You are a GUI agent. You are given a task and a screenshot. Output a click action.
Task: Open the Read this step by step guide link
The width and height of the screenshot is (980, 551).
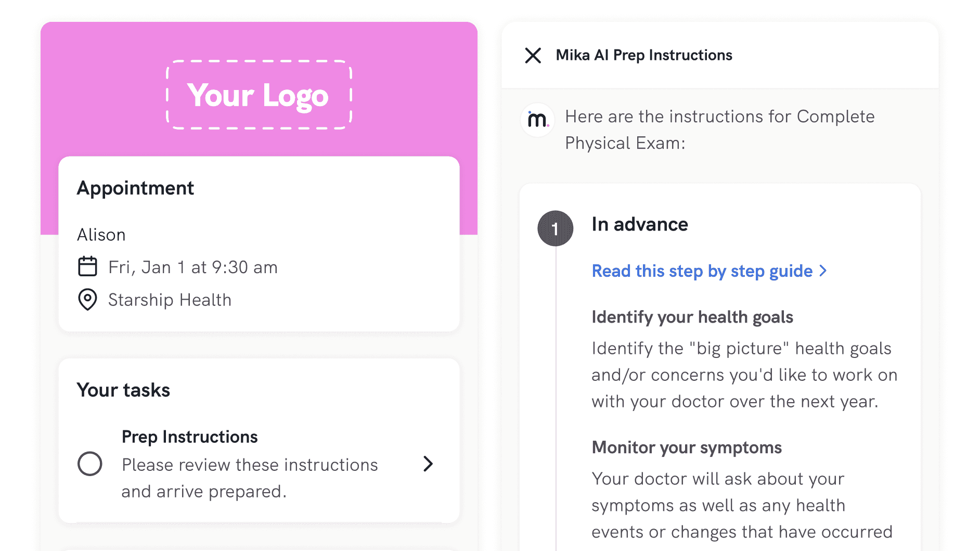pos(702,271)
